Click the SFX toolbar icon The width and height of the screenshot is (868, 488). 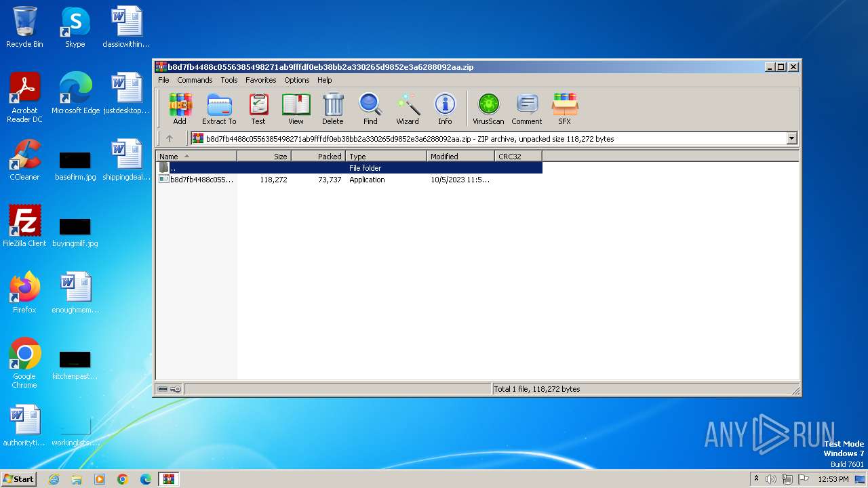[564, 109]
